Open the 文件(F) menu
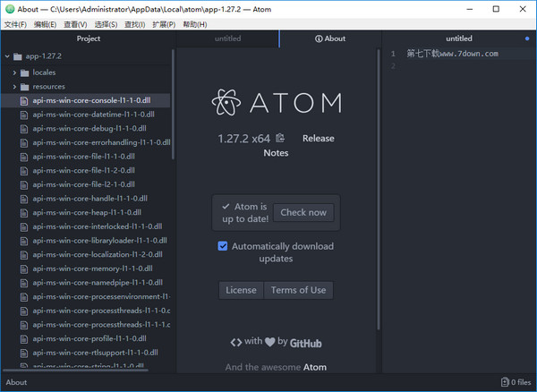Viewport: 537px width, 392px height. [x=15, y=24]
